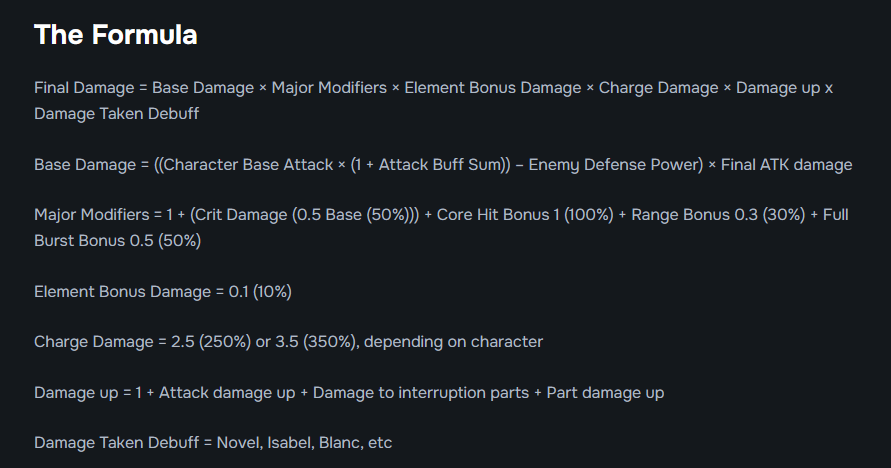Click the text "Attack damage up"

coord(227,393)
